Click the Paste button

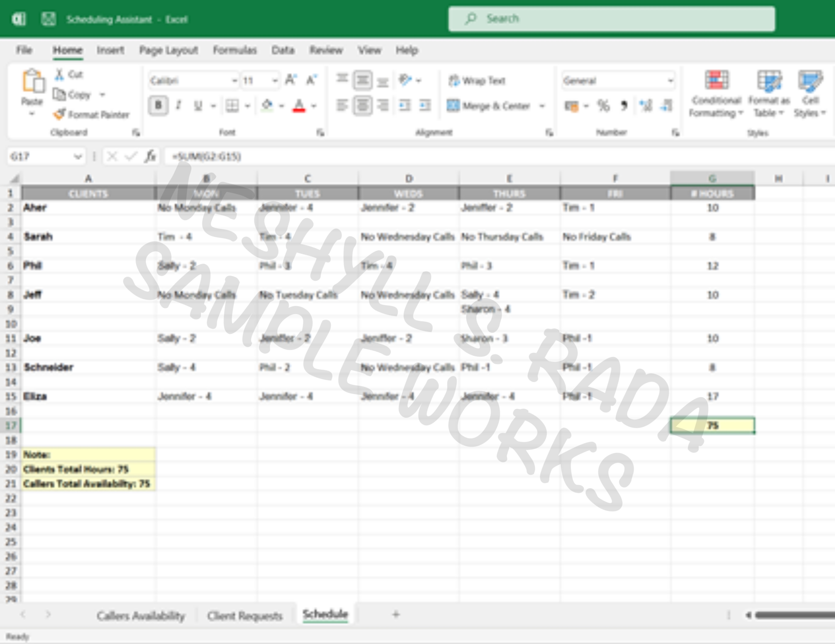[32, 82]
